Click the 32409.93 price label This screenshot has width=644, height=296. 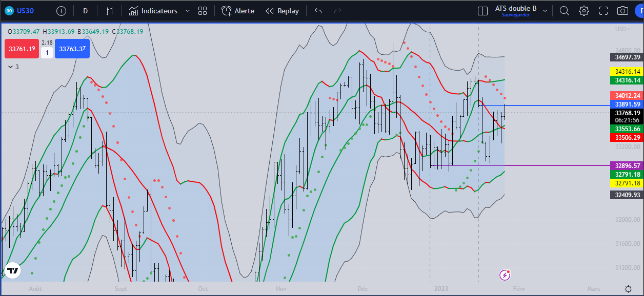click(x=626, y=195)
